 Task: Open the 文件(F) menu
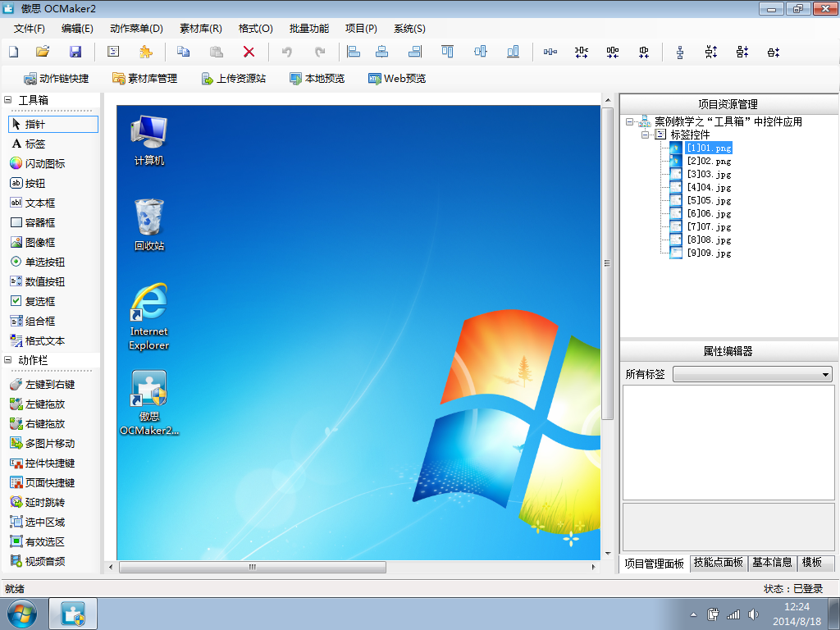[x=29, y=29]
